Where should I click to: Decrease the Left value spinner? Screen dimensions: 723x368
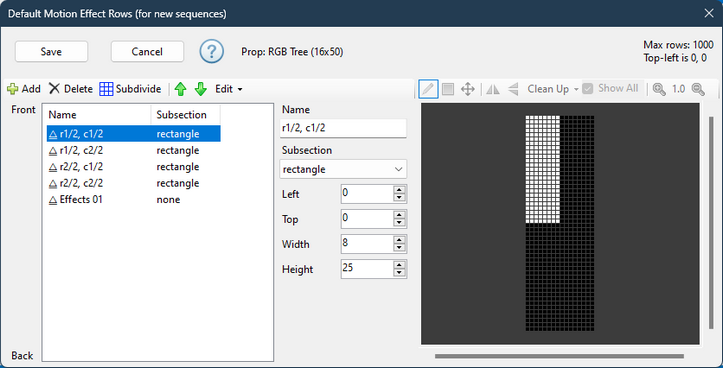coord(399,198)
